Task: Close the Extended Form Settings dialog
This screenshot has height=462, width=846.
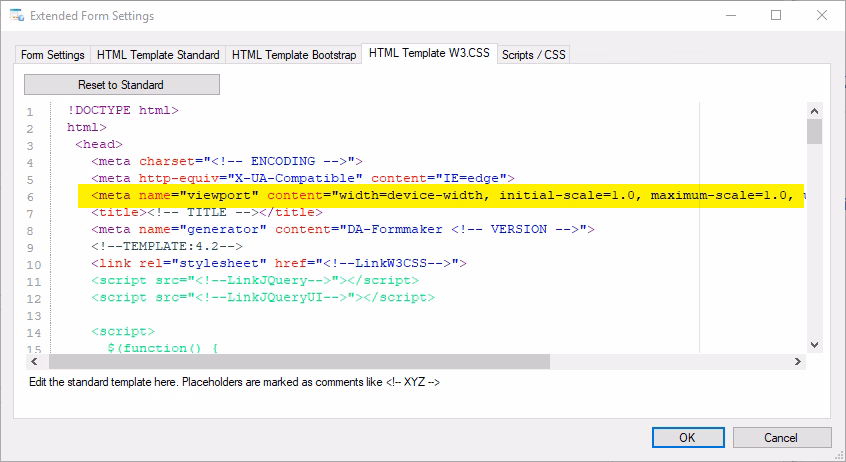Action: tap(822, 16)
